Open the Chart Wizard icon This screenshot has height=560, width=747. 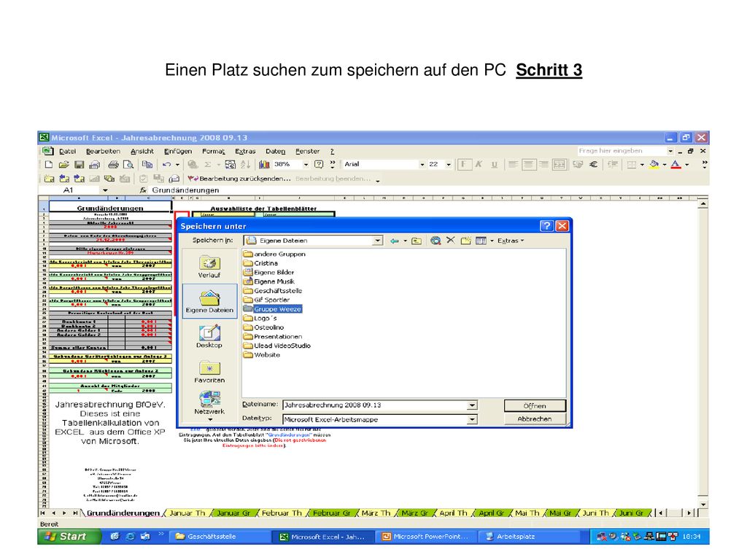(x=264, y=164)
